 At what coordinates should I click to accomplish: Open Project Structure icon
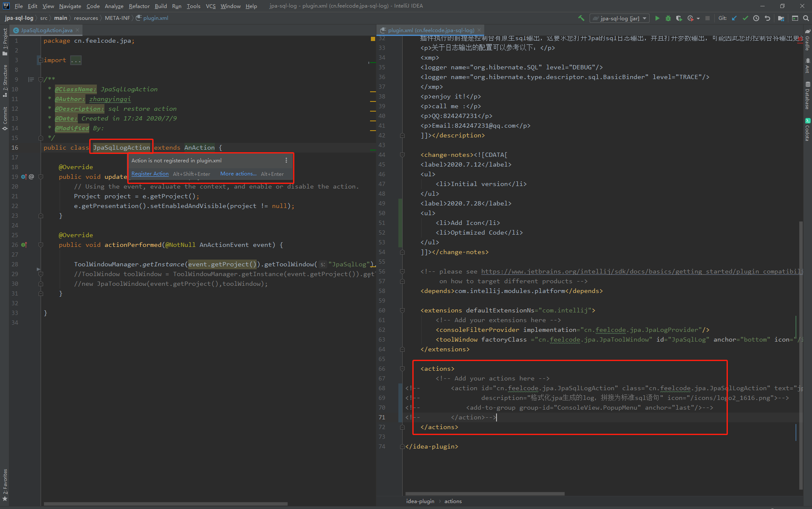pyautogui.click(x=781, y=18)
